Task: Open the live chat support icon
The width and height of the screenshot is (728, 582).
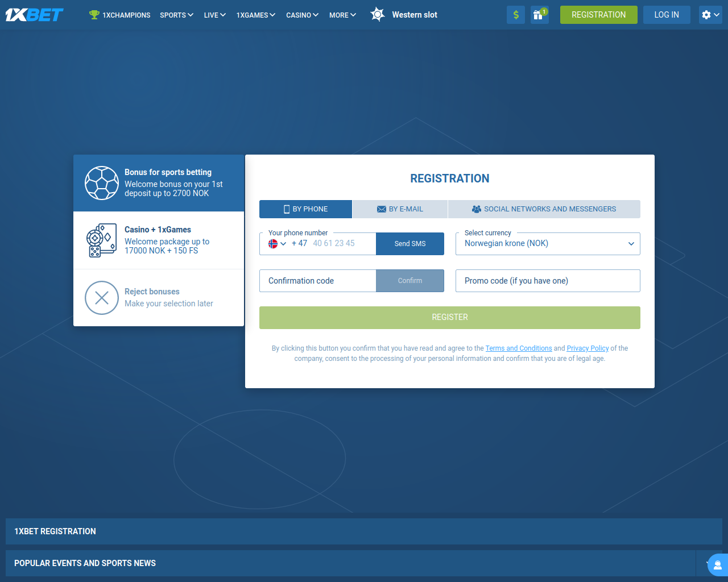Action: tap(718, 565)
